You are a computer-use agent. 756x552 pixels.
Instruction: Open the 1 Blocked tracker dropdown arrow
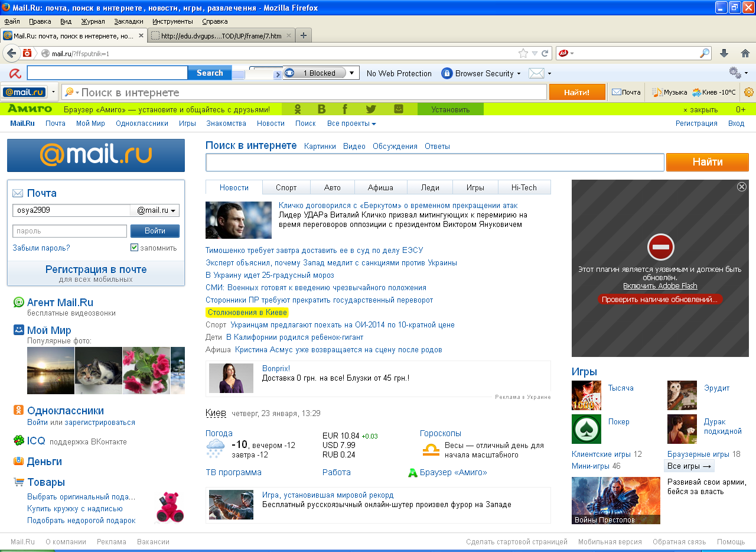(351, 73)
